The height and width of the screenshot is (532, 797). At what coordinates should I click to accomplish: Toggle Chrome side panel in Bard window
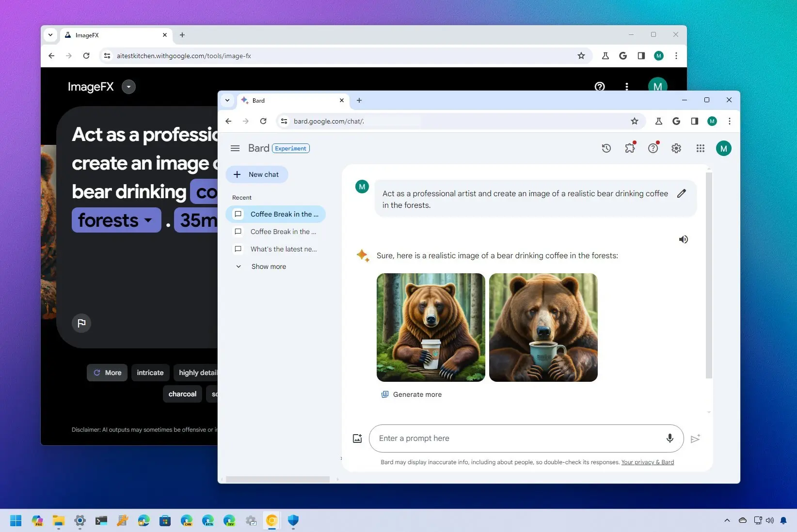pos(694,121)
